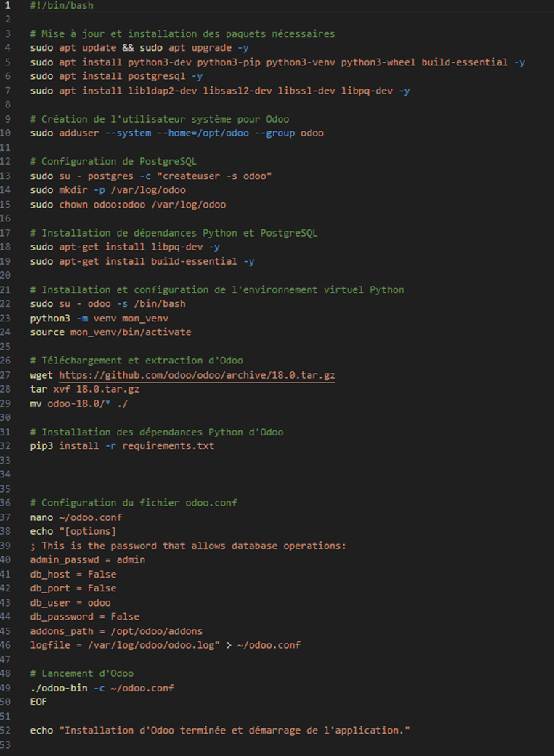Select the comment 'Création de l'utilisateur système pour Odoo'
The width and height of the screenshot is (554, 756).
[x=160, y=119]
